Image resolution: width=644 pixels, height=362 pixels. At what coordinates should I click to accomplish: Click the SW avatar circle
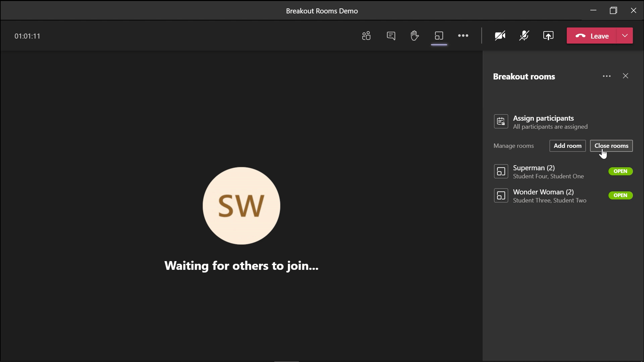(x=241, y=206)
